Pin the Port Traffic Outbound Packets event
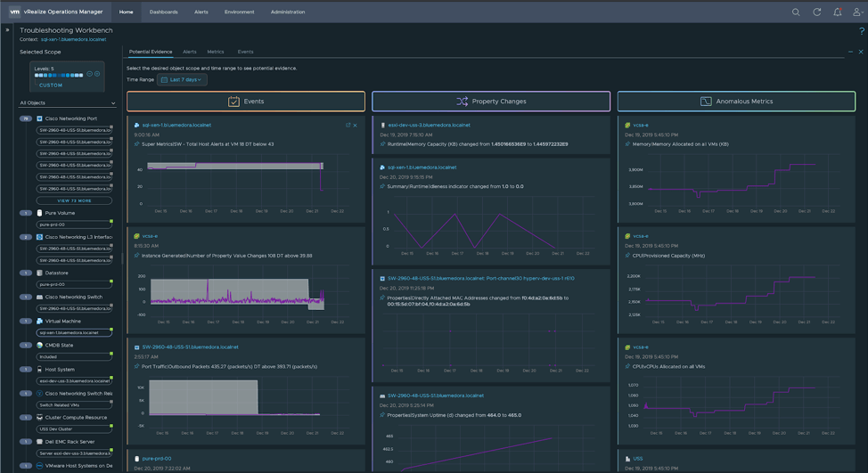This screenshot has width=868, height=473. click(136, 366)
